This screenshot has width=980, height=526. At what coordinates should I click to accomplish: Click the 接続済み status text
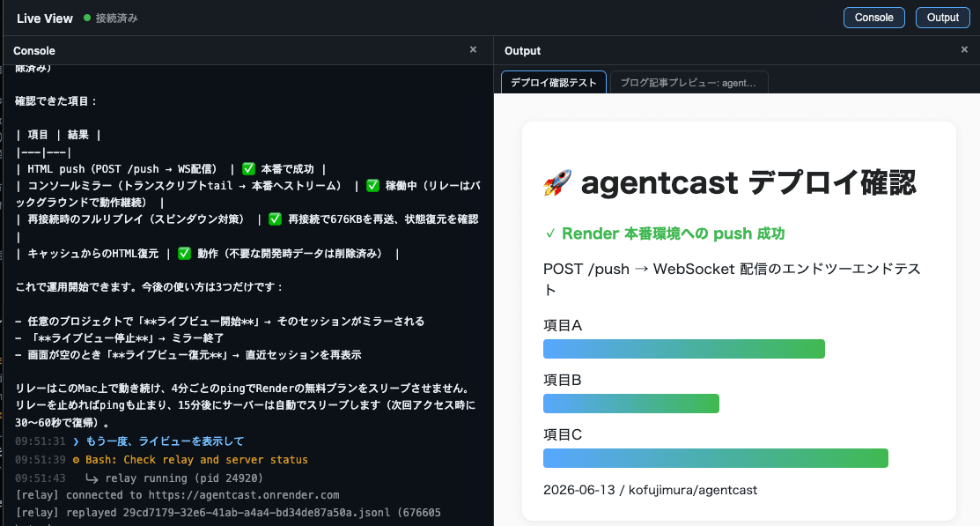(117, 19)
